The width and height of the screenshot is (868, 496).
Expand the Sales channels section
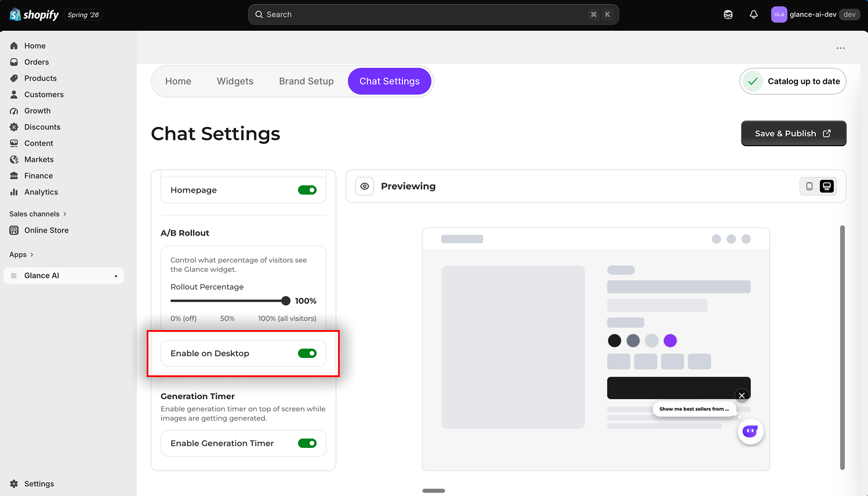coord(38,214)
